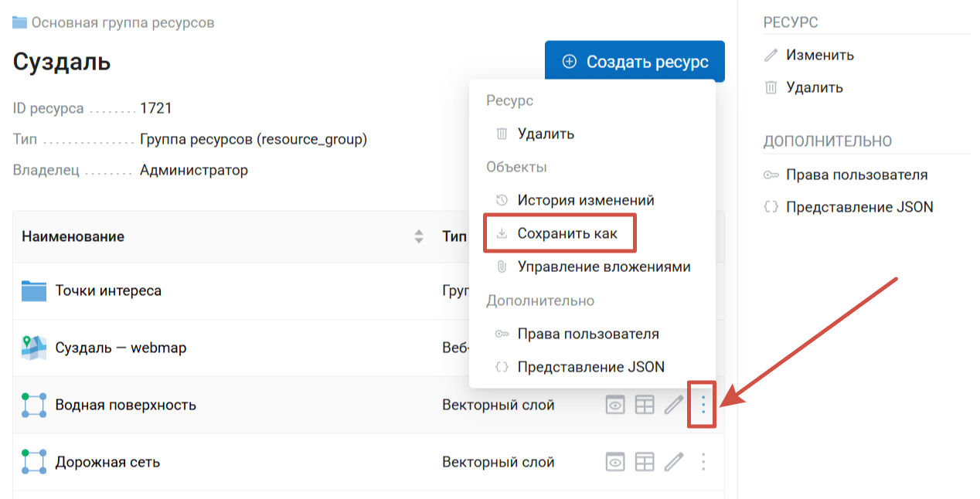Open the Суздаль — webmap resource
This screenshot has height=499, width=980.
[x=121, y=348]
